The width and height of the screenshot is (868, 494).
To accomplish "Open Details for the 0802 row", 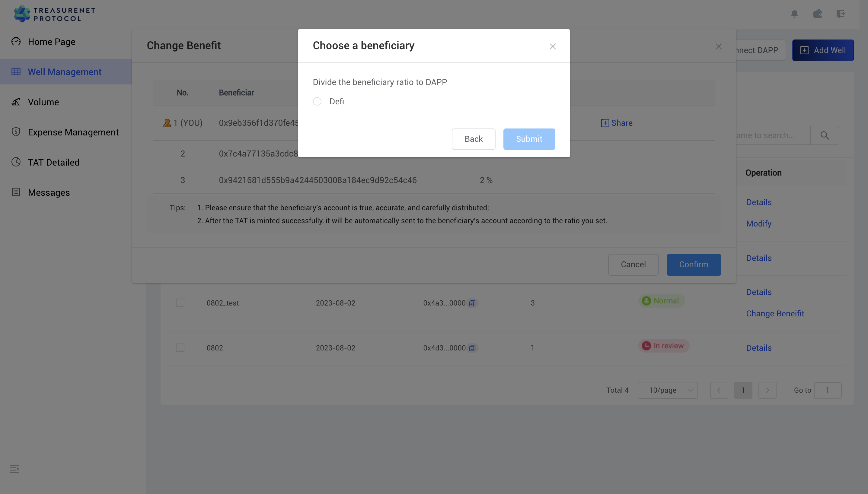I will tap(758, 348).
